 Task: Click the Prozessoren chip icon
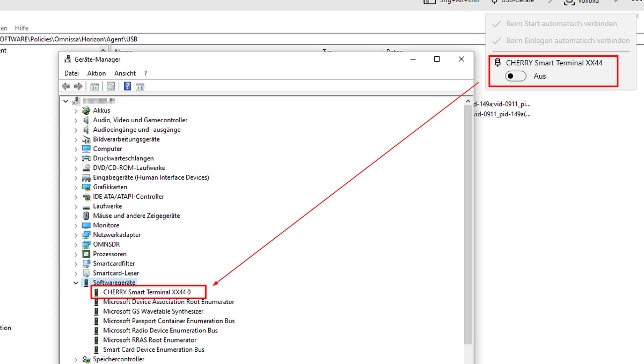[86, 254]
